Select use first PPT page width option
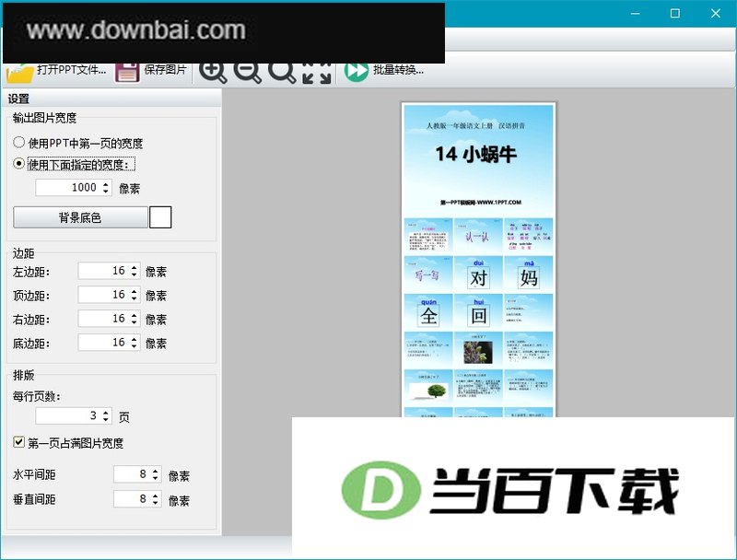This screenshot has width=737, height=560. point(18,142)
